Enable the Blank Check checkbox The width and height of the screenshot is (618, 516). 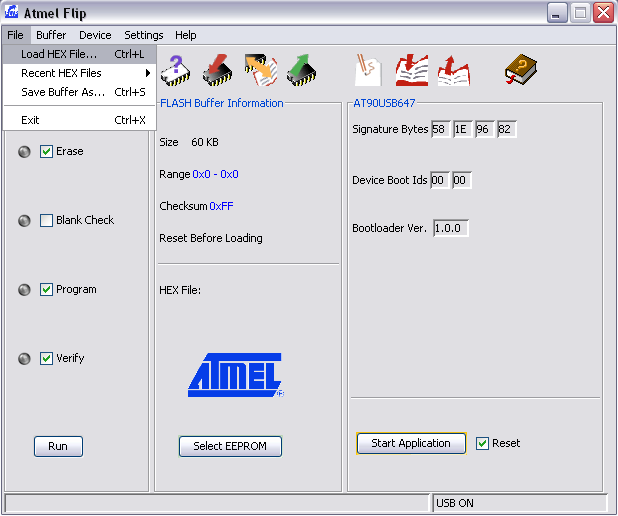pyautogui.click(x=46, y=220)
